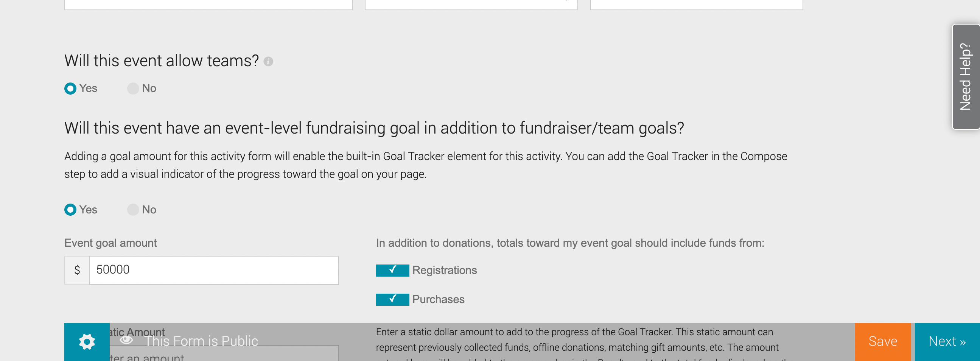This screenshot has height=361, width=980.
Task: Click the Event goal amount field showing 50000
Action: click(214, 270)
